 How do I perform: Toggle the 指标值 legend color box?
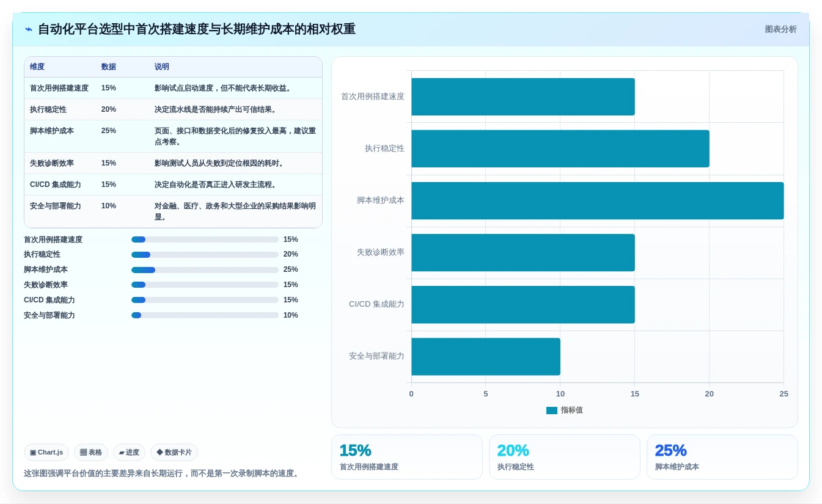click(x=552, y=411)
